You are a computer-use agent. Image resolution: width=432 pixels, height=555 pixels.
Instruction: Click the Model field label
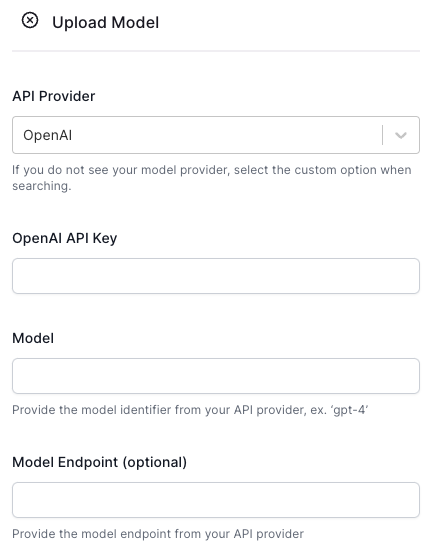[x=33, y=338]
